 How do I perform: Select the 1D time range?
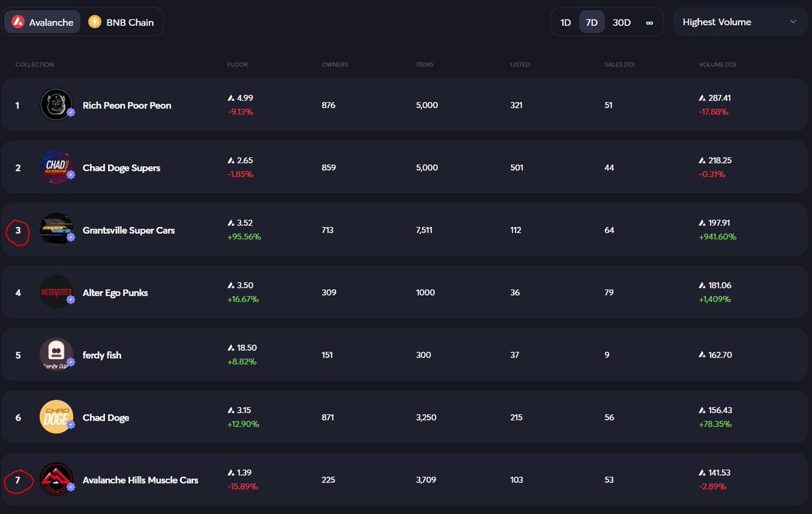tap(566, 22)
